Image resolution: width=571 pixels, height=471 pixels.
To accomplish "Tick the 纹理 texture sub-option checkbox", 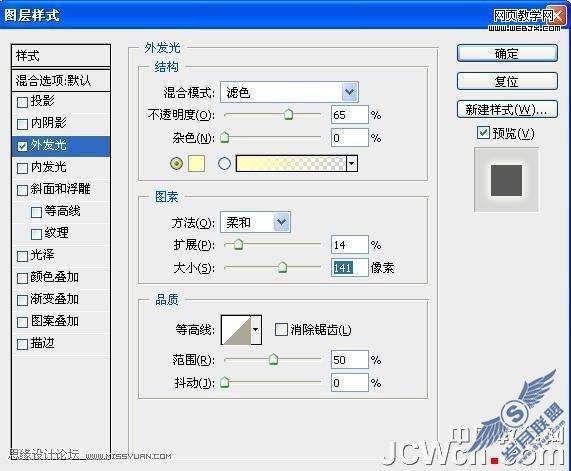I will coord(36,234).
